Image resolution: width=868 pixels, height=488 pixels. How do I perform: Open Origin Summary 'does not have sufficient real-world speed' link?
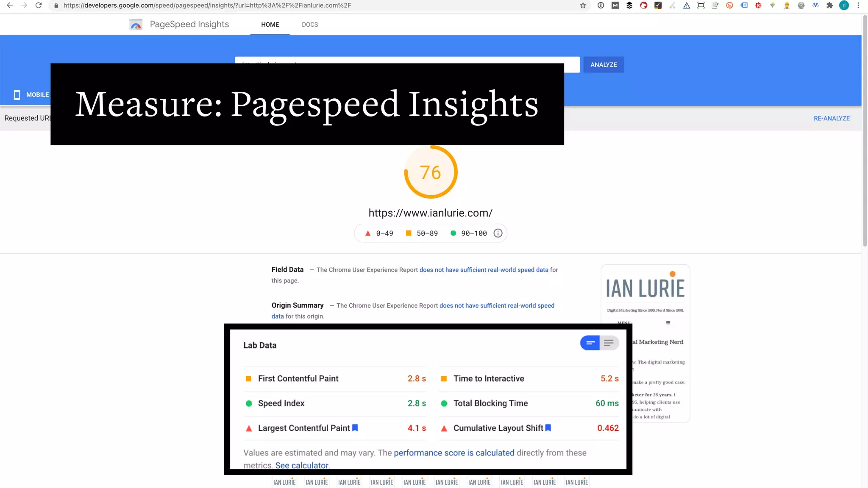(497, 305)
